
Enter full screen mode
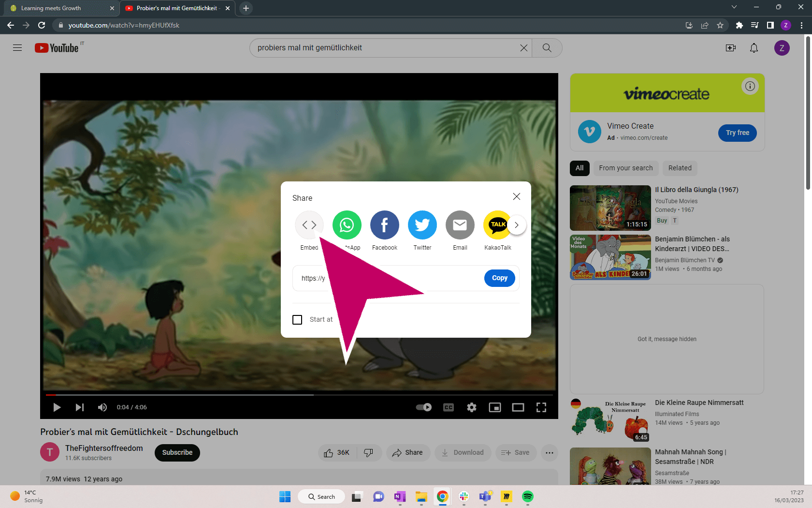point(541,407)
